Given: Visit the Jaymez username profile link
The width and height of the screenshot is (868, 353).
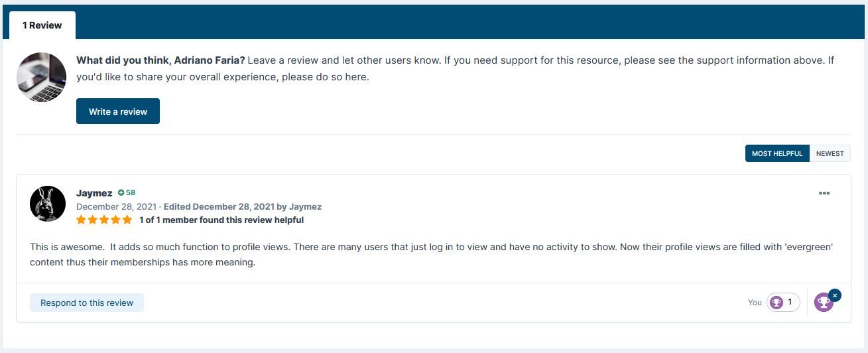Looking at the screenshot, I should 94,193.
